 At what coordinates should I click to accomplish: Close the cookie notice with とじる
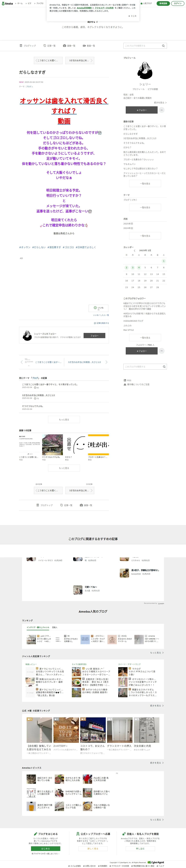coord(132,16)
